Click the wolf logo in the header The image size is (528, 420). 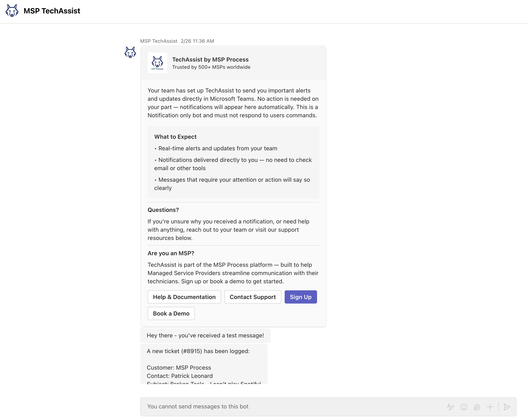click(12, 11)
